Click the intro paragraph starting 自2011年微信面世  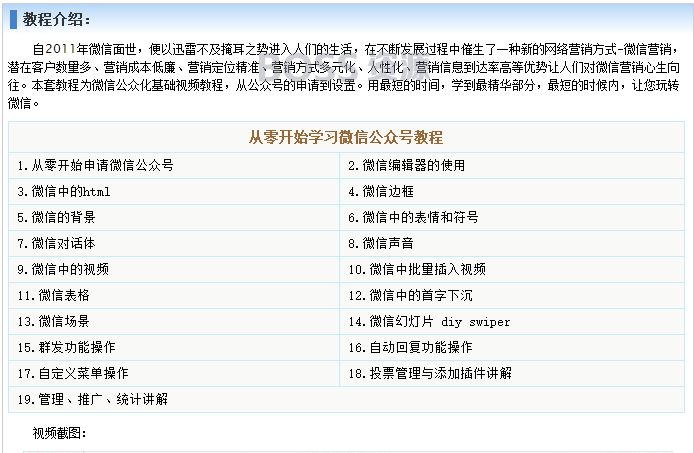[x=343, y=76]
